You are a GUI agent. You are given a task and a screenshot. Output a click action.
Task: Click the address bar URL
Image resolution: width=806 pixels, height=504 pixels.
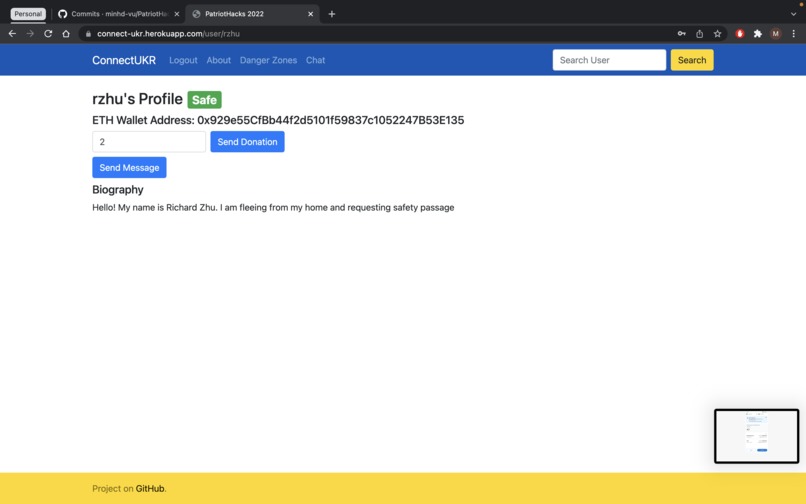point(168,33)
